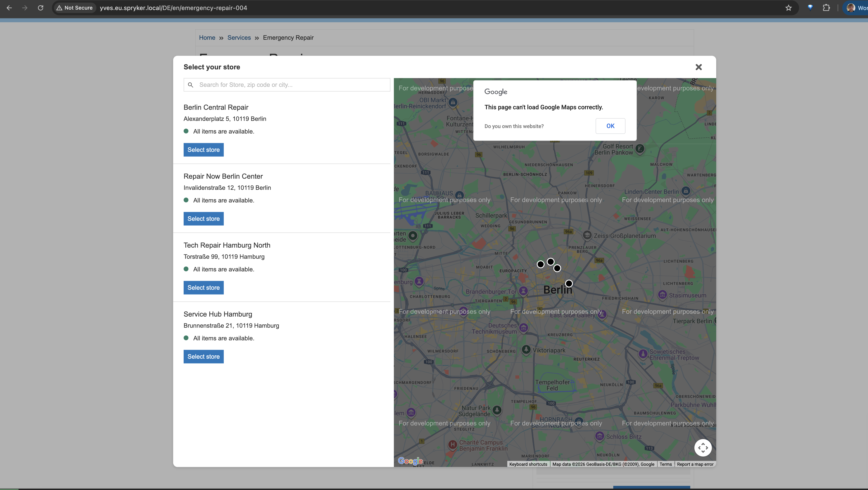Image resolution: width=868 pixels, height=490 pixels.
Task: Click the browser extensions puzzle icon
Action: point(826,8)
